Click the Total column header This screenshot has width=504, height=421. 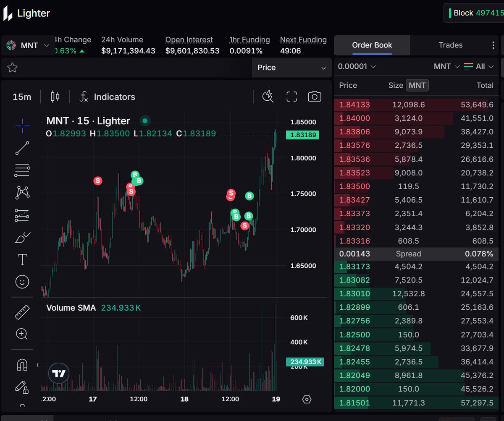(485, 85)
